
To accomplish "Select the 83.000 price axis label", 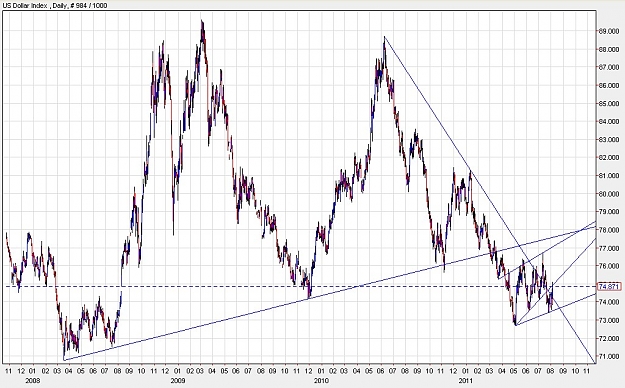I will [610, 139].
